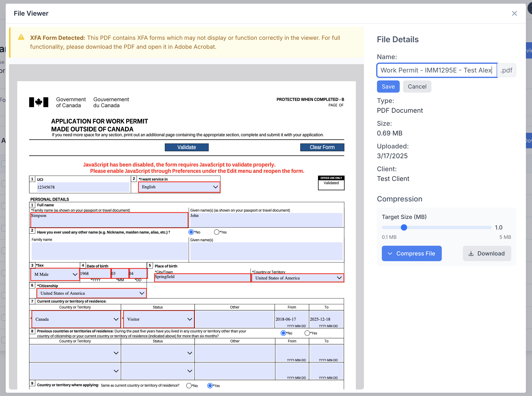This screenshot has height=396, width=532.
Task: Click the City/Town field with Springfield
Action: pyautogui.click(x=202, y=278)
